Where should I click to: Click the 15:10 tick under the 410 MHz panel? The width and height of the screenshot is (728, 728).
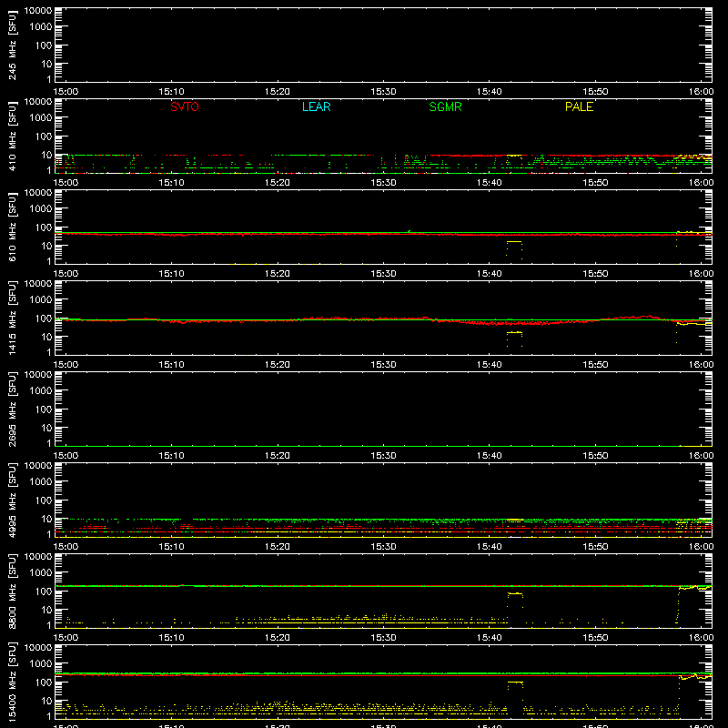pos(172,183)
